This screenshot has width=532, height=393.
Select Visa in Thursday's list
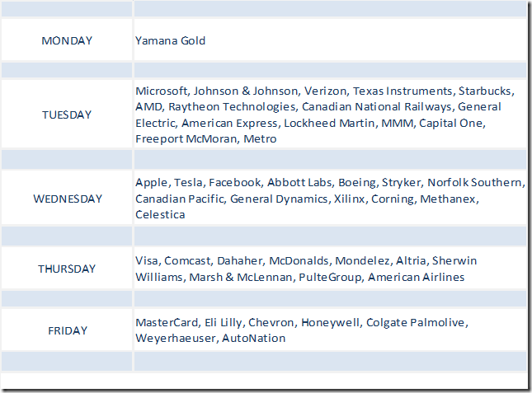[x=147, y=260]
